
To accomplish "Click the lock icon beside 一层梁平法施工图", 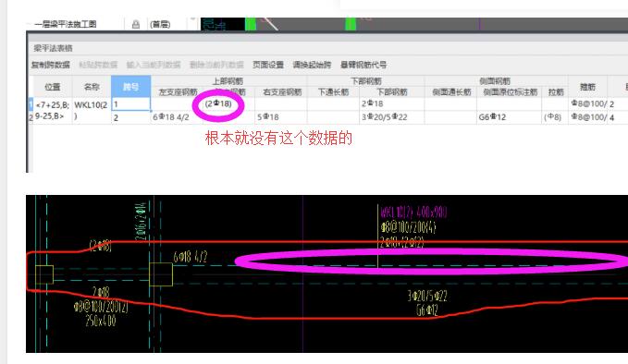I will [x=136, y=24].
